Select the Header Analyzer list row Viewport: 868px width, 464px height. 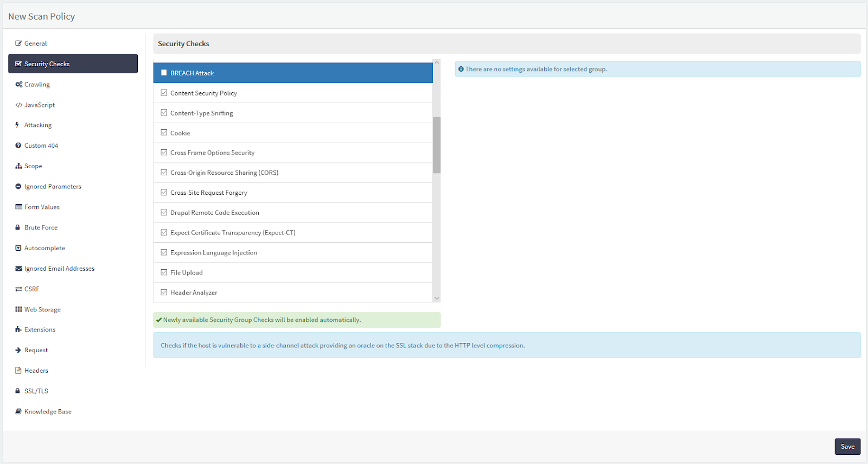tap(293, 293)
